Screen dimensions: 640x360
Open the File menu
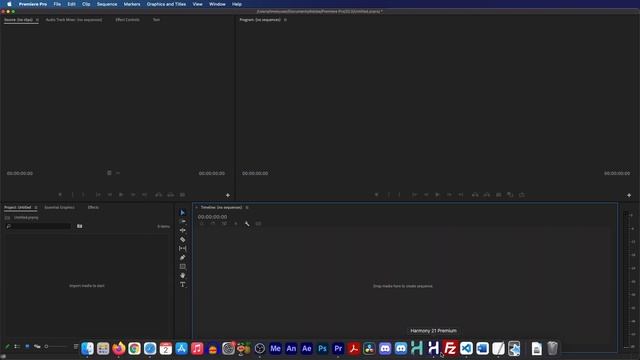[x=57, y=4]
